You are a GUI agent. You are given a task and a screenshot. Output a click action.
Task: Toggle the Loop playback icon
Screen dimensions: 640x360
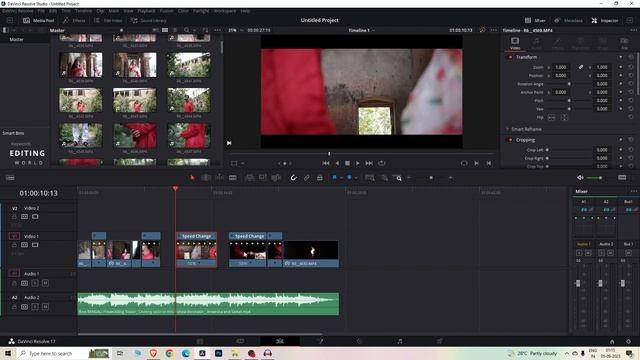click(382, 163)
